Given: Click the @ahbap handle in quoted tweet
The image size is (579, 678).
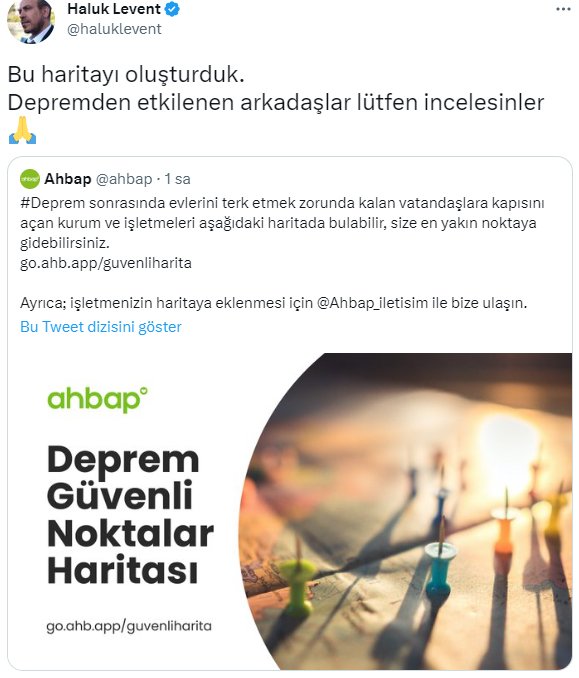Looking at the screenshot, I should click(124, 179).
